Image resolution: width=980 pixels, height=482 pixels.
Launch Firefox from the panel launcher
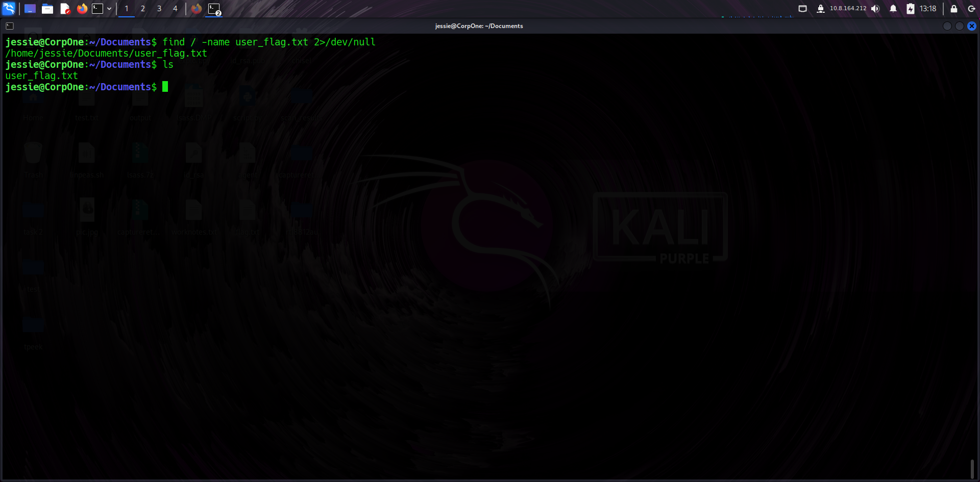click(82, 9)
